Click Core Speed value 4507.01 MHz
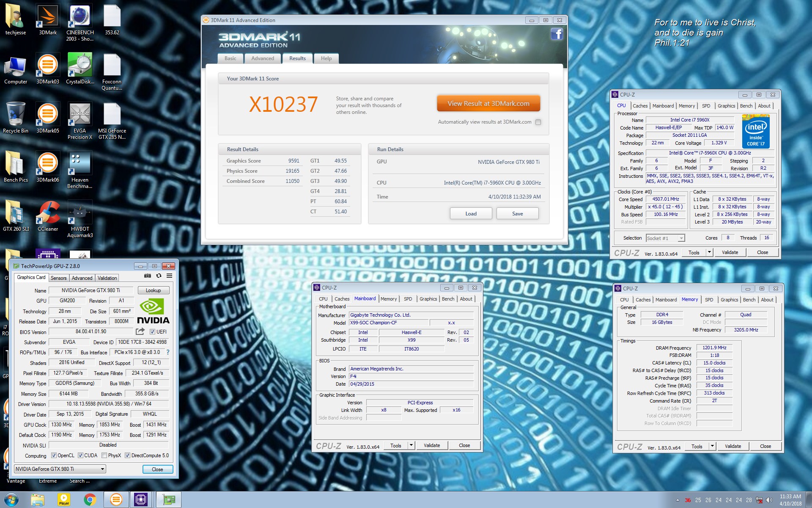 tap(666, 199)
